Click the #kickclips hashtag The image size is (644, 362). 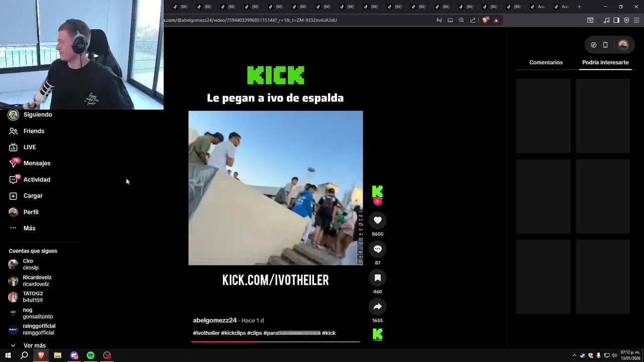click(x=233, y=333)
